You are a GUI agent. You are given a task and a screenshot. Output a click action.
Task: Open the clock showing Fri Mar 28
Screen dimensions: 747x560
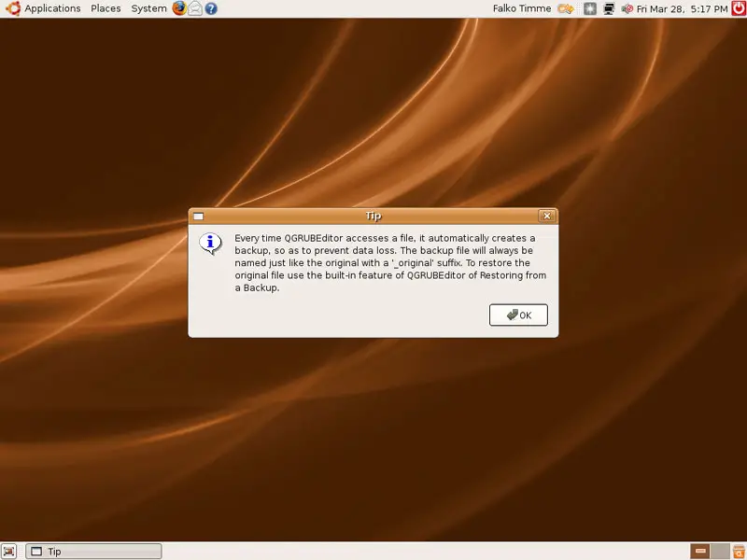(682, 8)
